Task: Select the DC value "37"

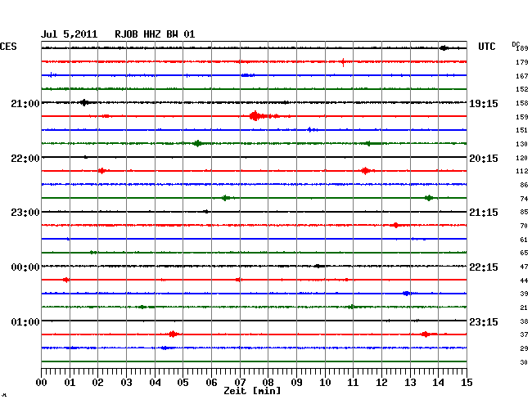Action: (x=524, y=334)
